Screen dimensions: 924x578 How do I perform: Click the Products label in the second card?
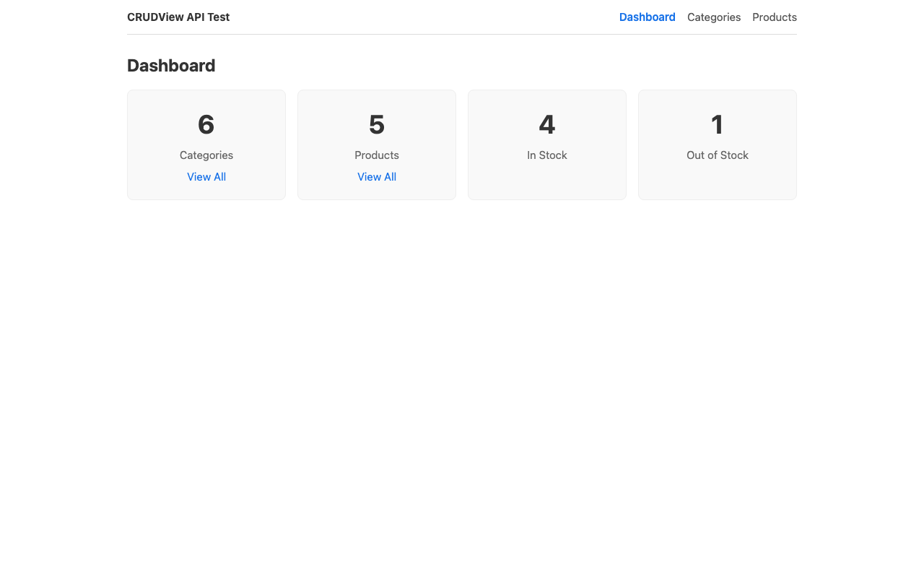pyautogui.click(x=377, y=155)
